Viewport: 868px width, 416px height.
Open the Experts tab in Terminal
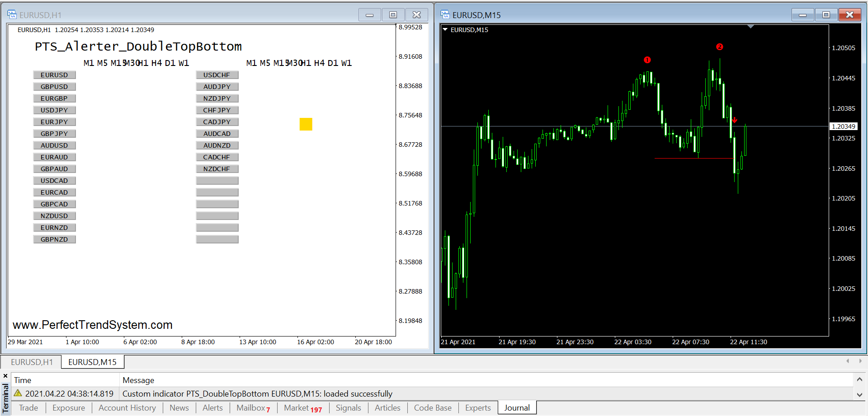coord(477,408)
